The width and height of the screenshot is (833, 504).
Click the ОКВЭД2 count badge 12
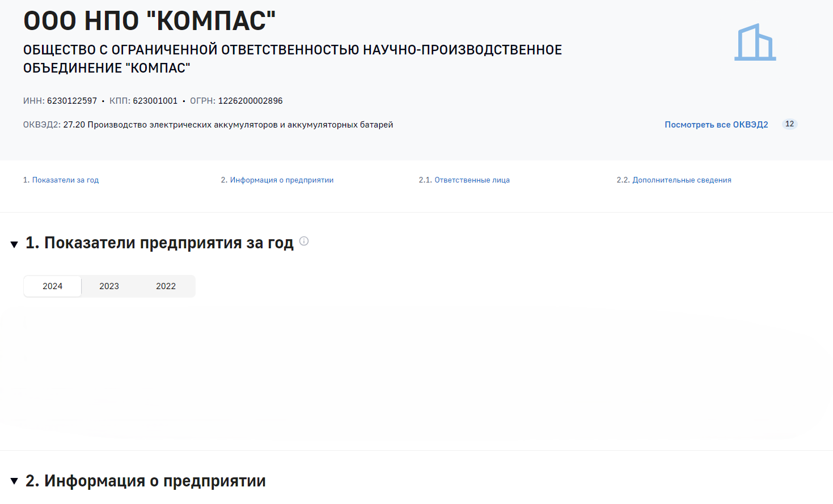[790, 124]
